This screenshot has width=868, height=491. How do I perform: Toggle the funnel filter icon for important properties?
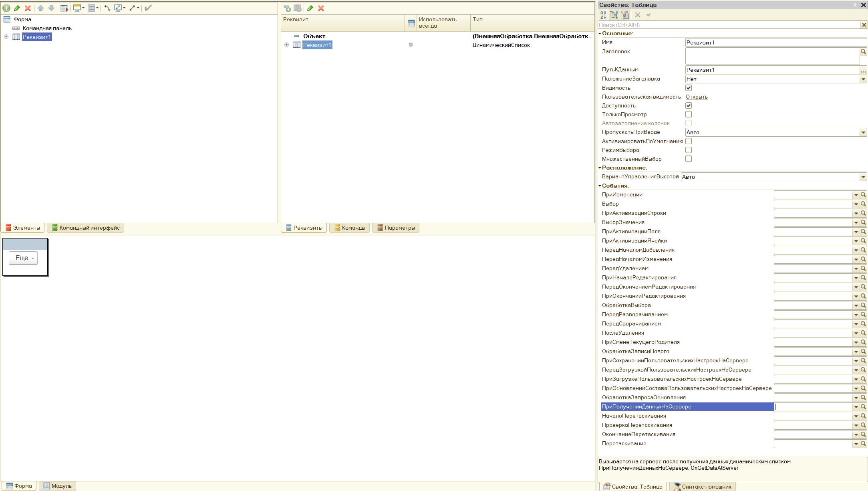point(625,15)
